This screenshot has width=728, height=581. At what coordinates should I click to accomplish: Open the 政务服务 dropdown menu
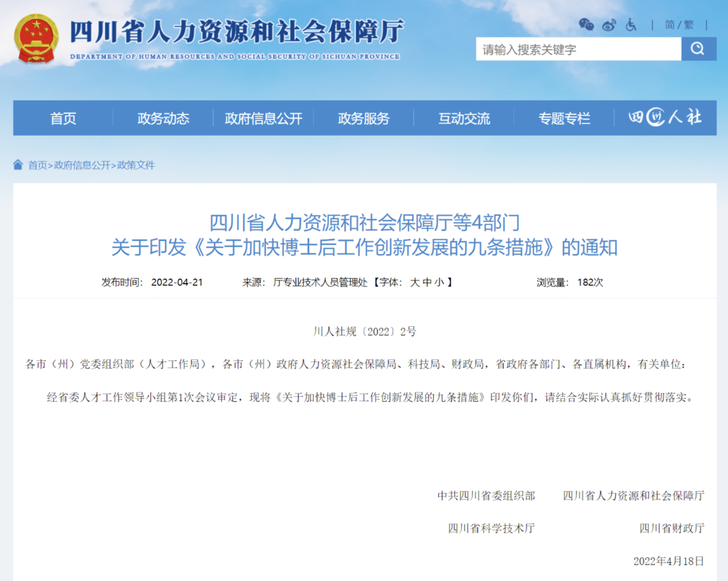coord(363,118)
